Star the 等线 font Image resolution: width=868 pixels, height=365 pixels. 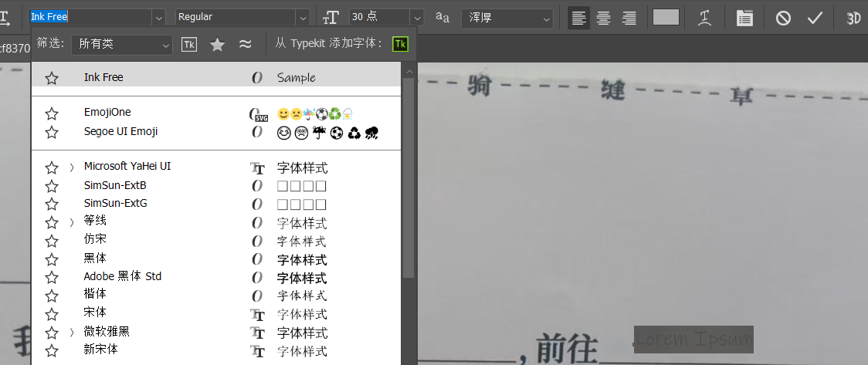(x=52, y=223)
